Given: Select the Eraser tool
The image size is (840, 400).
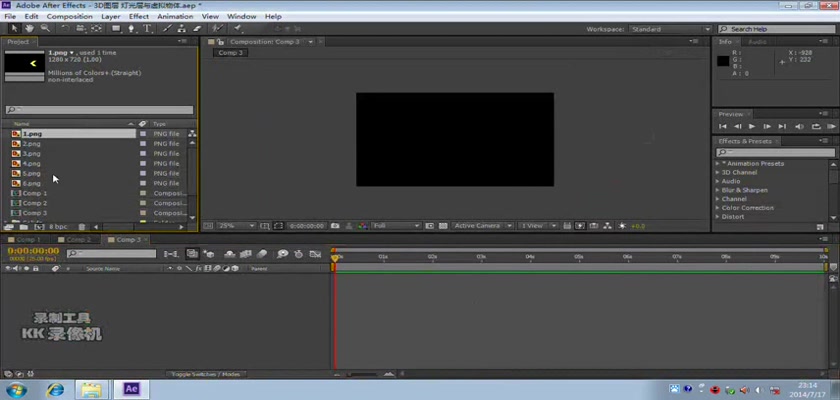Looking at the screenshot, I should pos(197,28).
